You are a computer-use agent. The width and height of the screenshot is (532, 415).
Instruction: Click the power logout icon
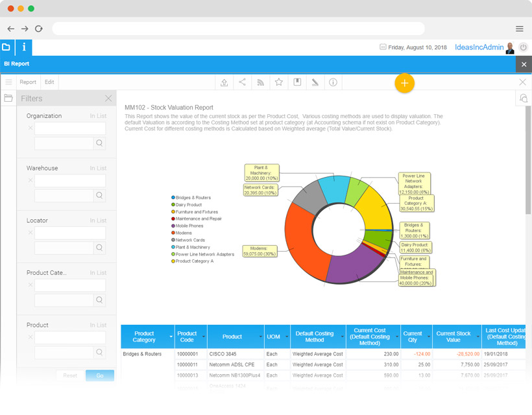tap(523, 47)
